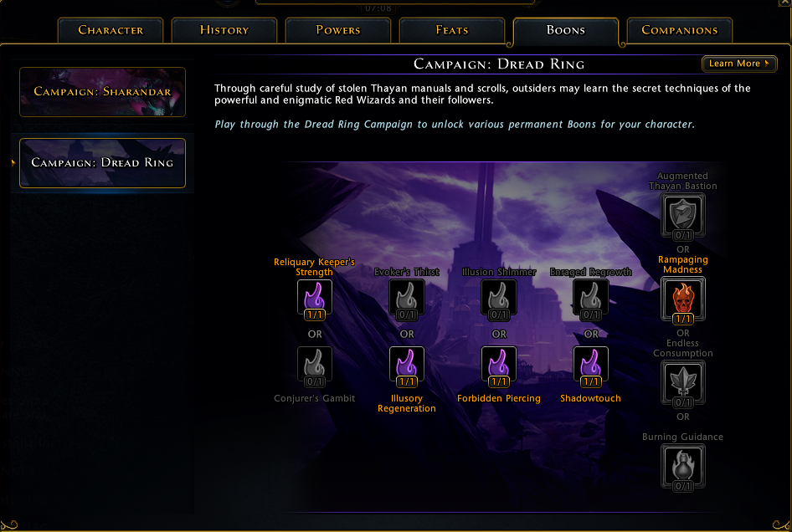Open the Character tab
Viewport: 792px width, 532px height.
[111, 30]
